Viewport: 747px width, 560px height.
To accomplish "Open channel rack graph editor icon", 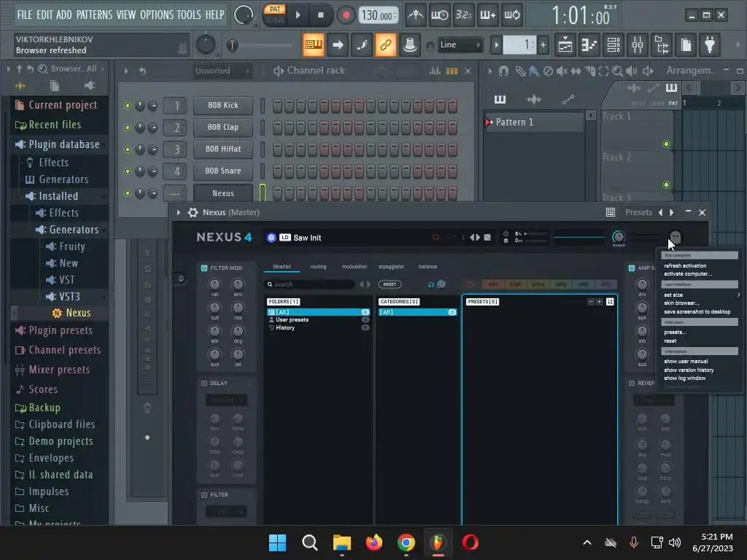I will click(435, 71).
